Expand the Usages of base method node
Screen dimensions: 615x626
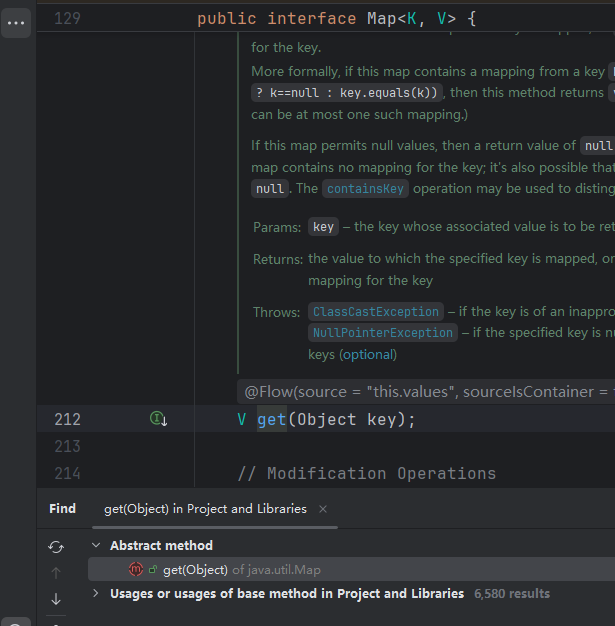pos(96,594)
